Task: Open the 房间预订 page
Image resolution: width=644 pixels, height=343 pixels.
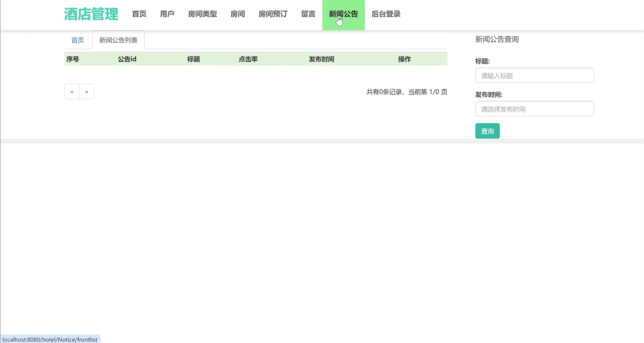Action: point(273,14)
